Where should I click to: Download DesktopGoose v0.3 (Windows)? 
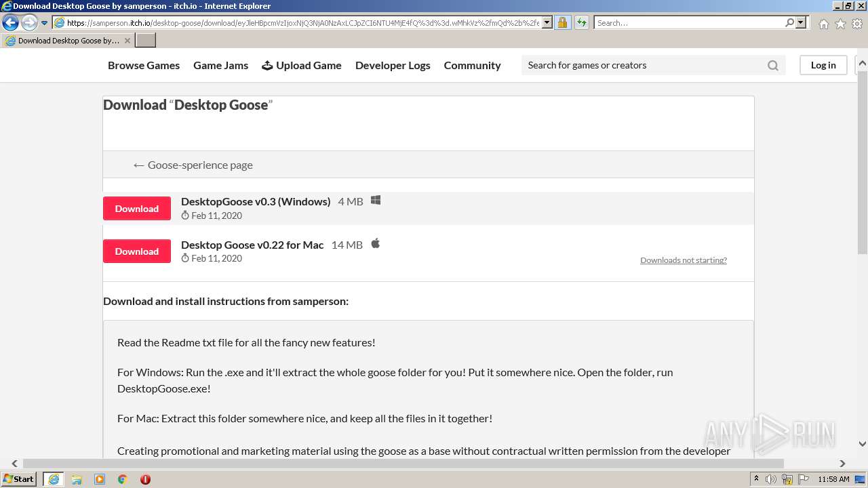[137, 209]
